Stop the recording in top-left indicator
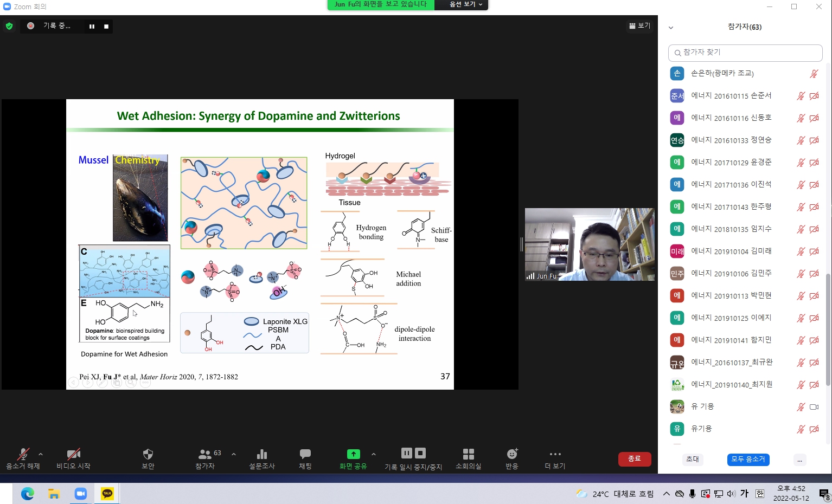Image resolution: width=832 pixels, height=504 pixels. (106, 26)
